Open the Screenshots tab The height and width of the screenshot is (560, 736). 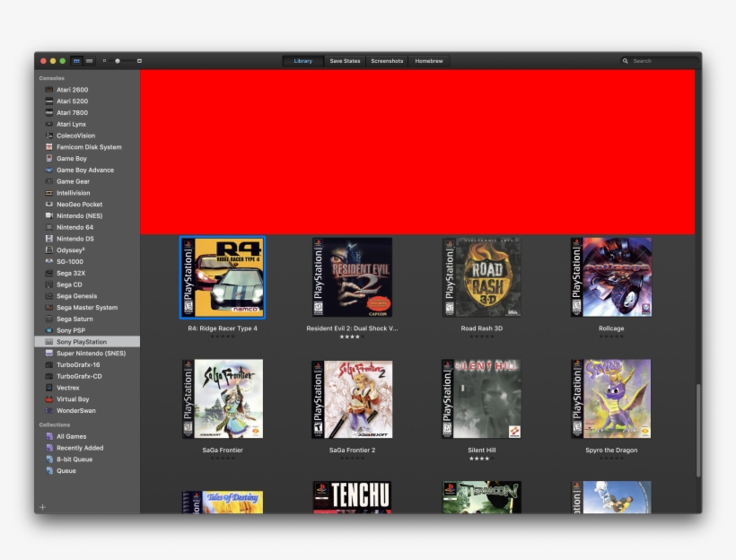coord(387,61)
